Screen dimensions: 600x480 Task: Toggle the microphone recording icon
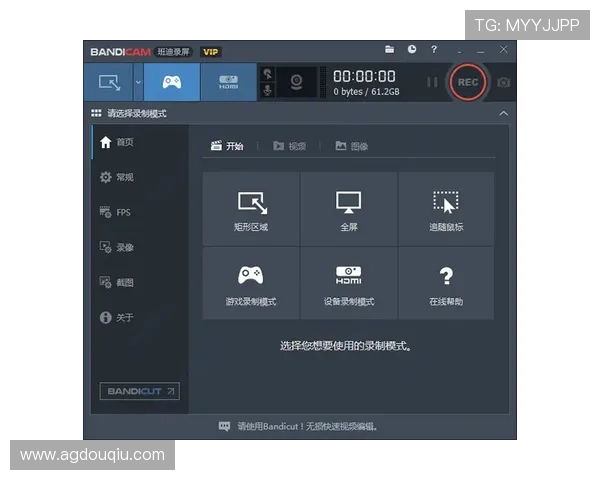pos(268,90)
